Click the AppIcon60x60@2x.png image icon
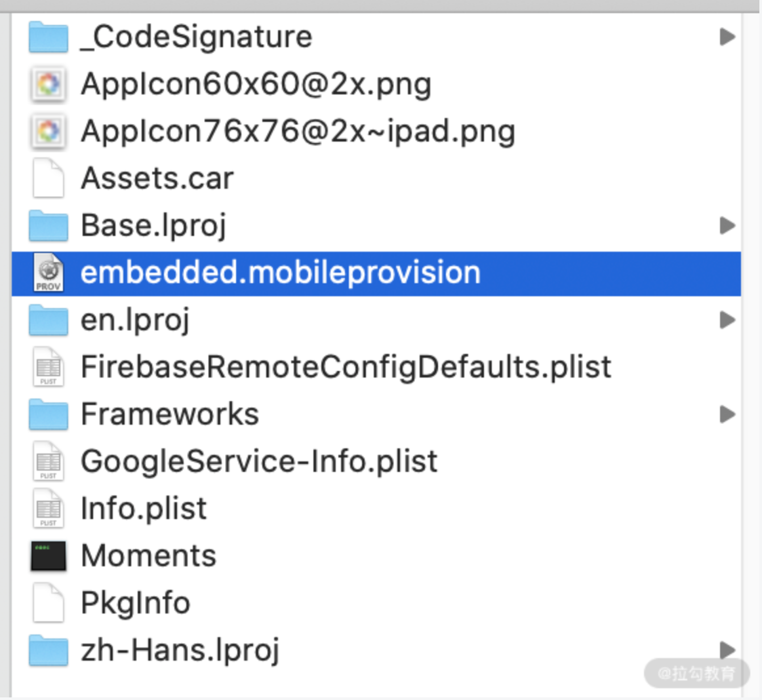 click(x=49, y=85)
